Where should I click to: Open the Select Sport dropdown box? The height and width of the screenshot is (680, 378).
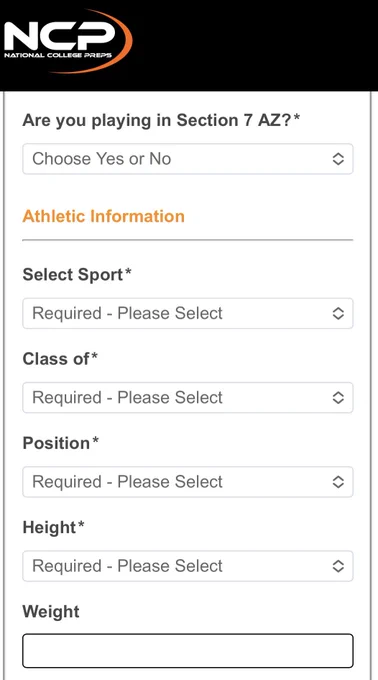click(x=188, y=313)
